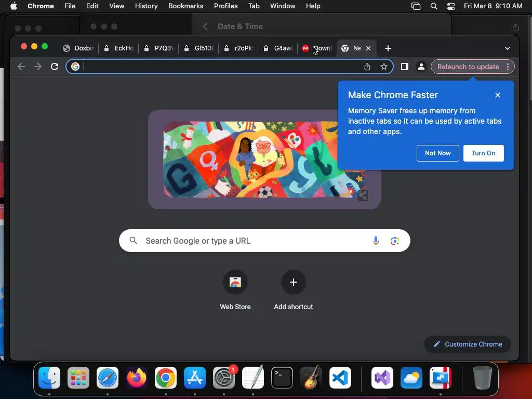This screenshot has width=532, height=399.
Task: Open the profile avatar menu
Action: click(421, 66)
